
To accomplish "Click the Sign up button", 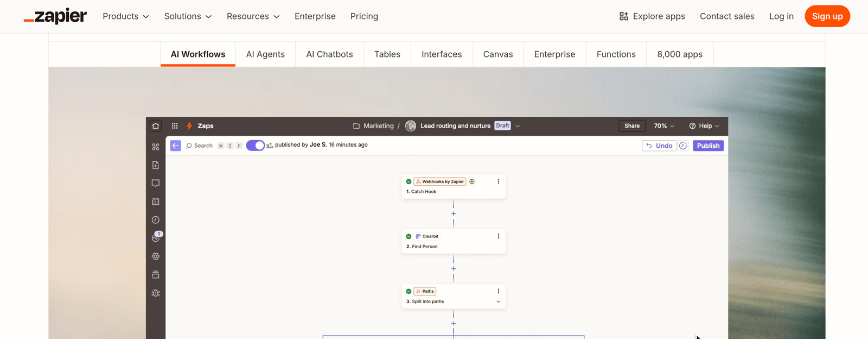I will coord(827,16).
